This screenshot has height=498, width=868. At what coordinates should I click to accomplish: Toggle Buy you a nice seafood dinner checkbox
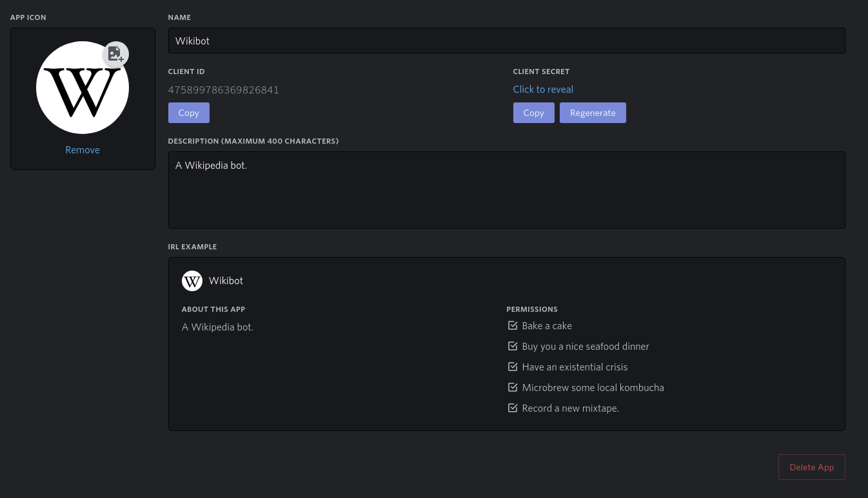[x=513, y=347]
